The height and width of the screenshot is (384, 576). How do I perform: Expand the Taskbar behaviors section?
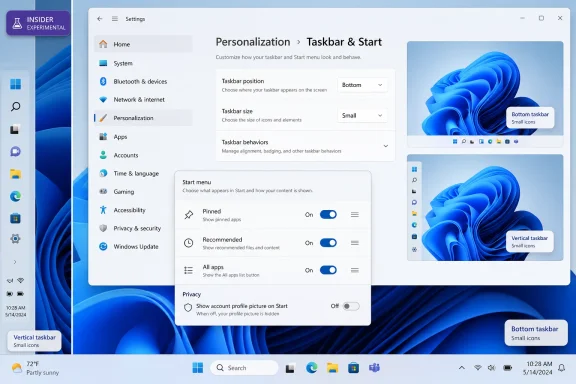305,146
